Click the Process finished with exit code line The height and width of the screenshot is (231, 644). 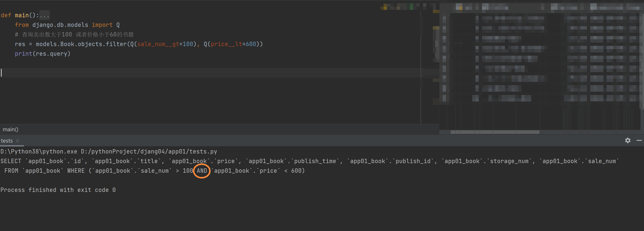tap(58, 190)
